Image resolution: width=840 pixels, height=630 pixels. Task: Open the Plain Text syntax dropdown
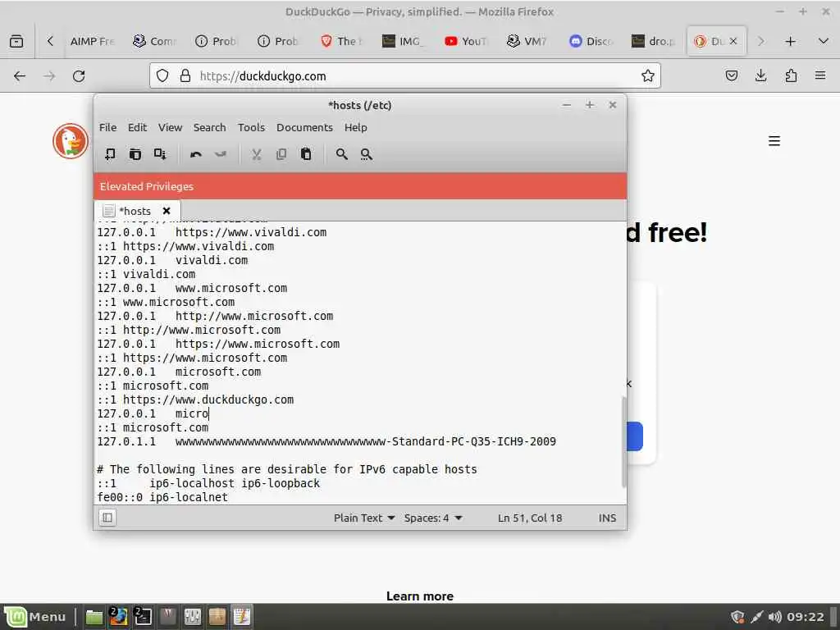pyautogui.click(x=364, y=518)
